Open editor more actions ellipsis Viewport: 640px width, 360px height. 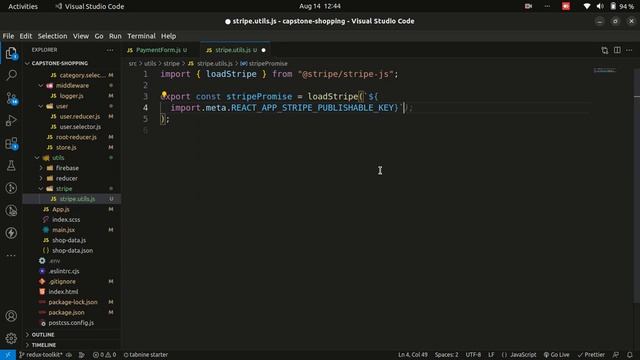click(x=629, y=50)
